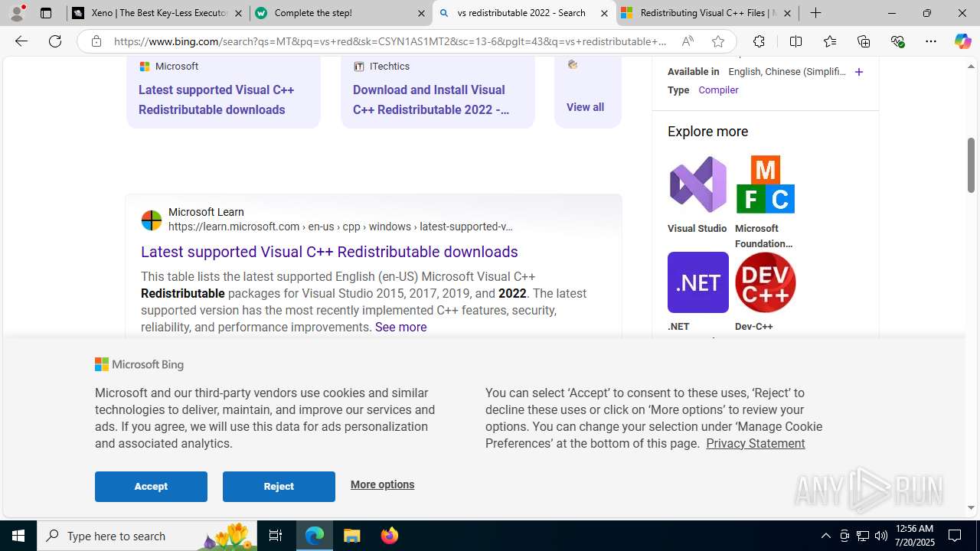The image size is (980, 551).
Task: Open the Compiler type link
Action: pos(718,90)
